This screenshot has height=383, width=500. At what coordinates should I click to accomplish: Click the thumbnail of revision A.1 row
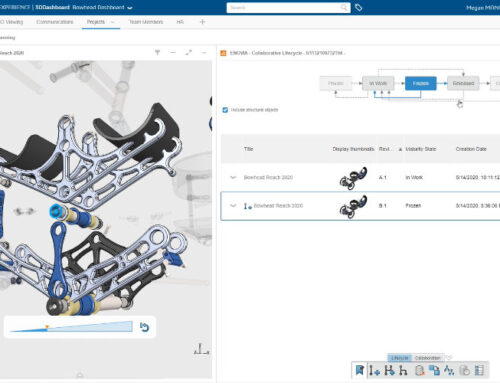coord(353,178)
